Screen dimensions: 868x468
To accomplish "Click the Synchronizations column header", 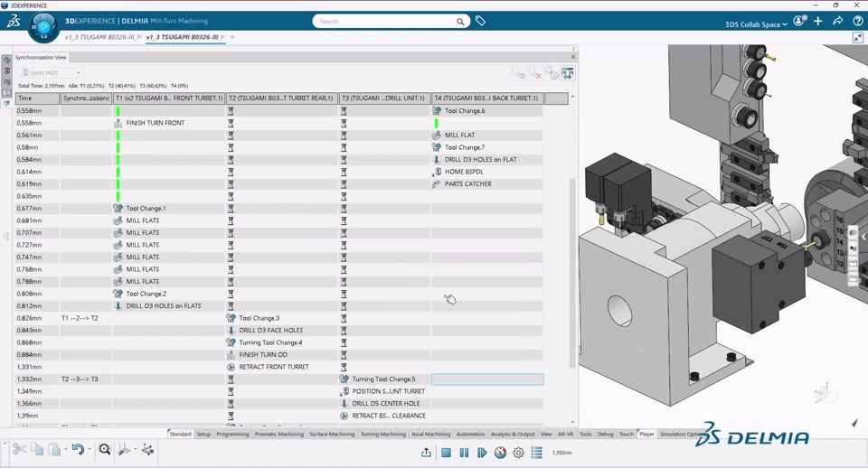I will pos(87,98).
